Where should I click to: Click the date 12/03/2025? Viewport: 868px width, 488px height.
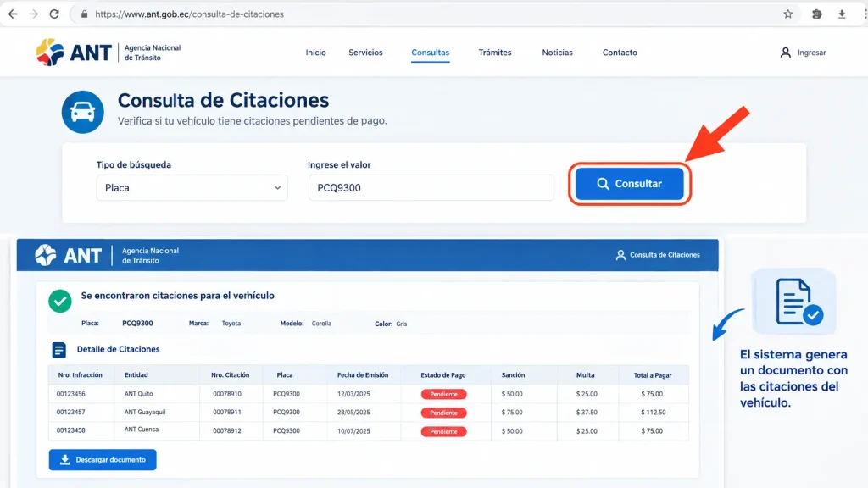(x=353, y=394)
